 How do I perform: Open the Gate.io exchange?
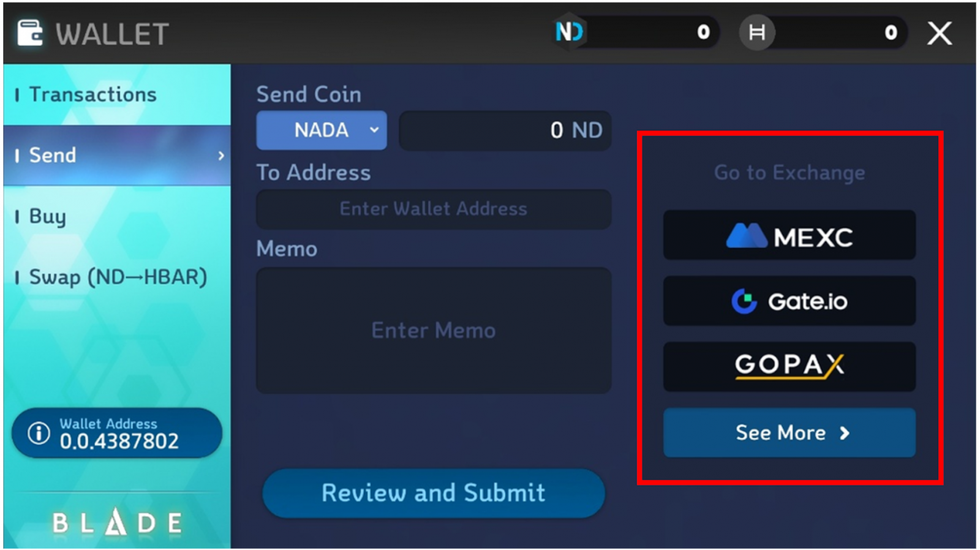pos(789,301)
